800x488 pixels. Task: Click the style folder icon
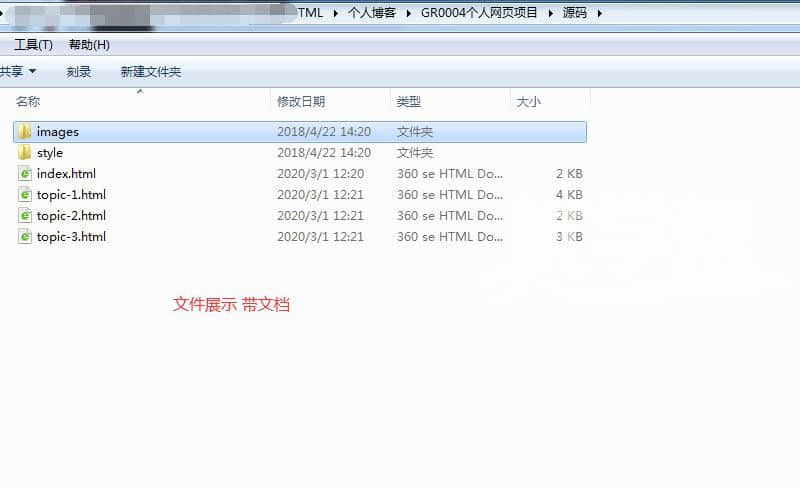coord(25,153)
